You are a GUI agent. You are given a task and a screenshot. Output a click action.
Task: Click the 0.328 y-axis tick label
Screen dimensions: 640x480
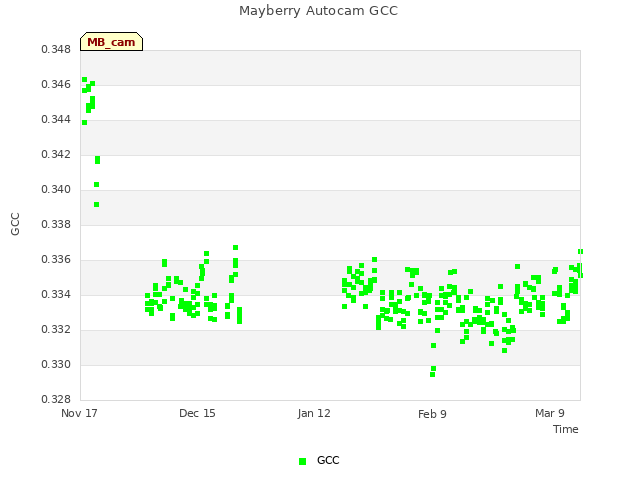pyautogui.click(x=56, y=400)
